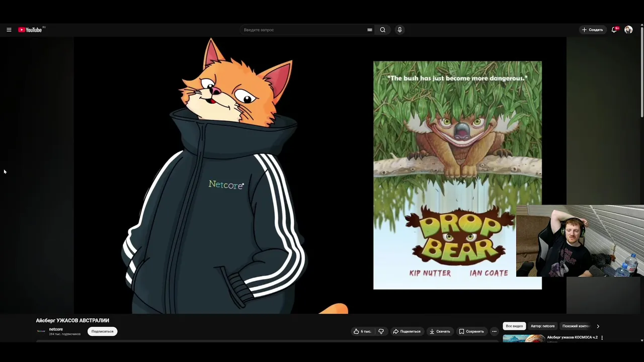Screen dimensions: 644x362
Task: Open the netcore channel name link
Action: 56,329
